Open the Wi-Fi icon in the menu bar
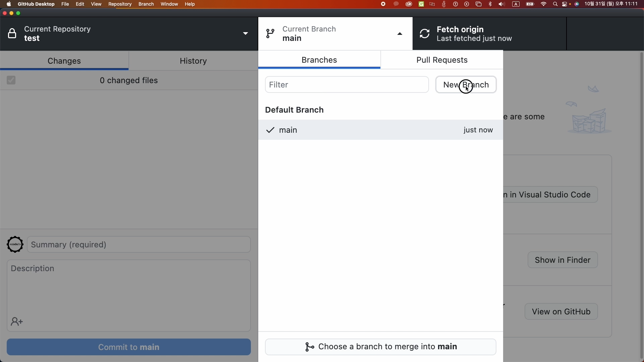The height and width of the screenshot is (362, 644). pos(544,4)
